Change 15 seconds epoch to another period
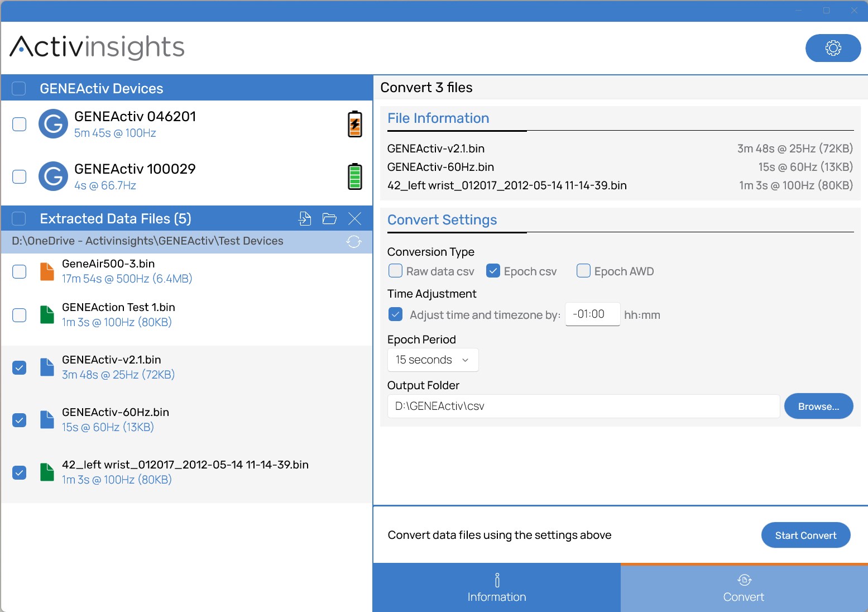The width and height of the screenshot is (868, 612). pos(433,360)
